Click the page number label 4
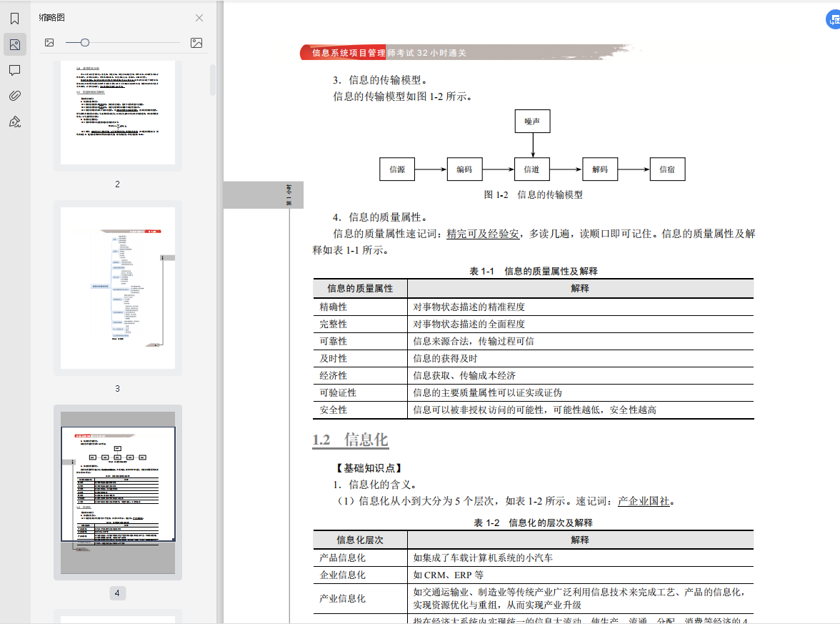 117,593
